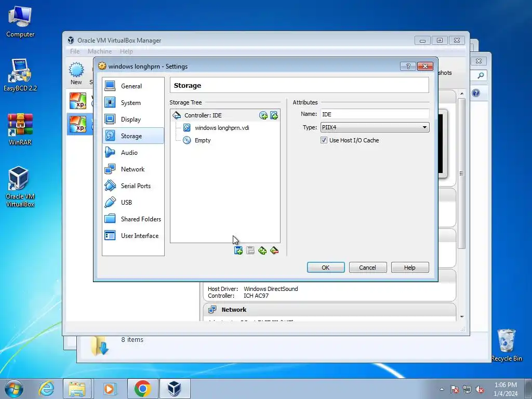Open the USB settings category
532x399 pixels.
[133, 202]
